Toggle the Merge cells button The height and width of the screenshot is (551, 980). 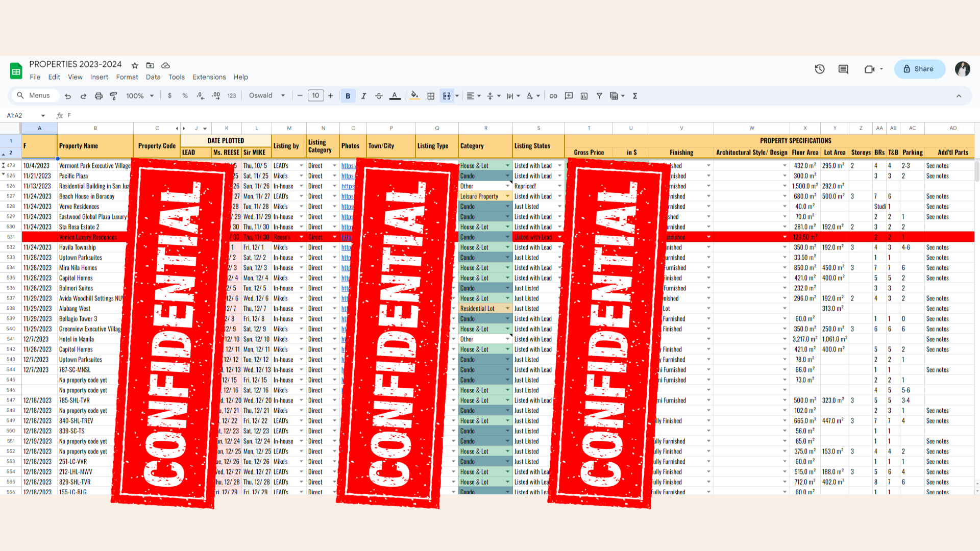(447, 96)
